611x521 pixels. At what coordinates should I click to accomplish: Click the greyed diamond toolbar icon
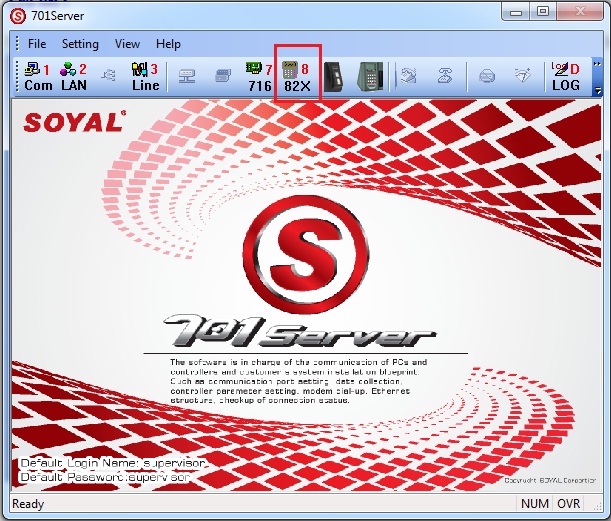click(x=523, y=75)
